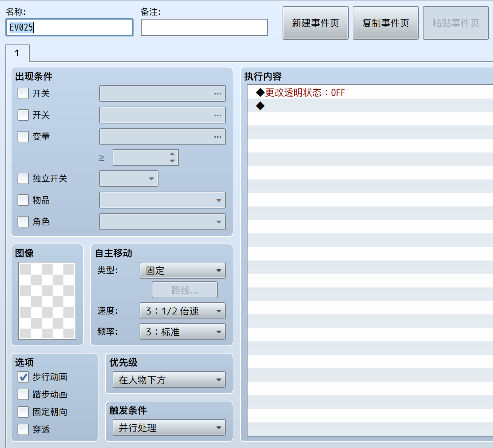Open the 物品 selection dropdown
Screen dimensions: 493x448
pyautogui.click(x=163, y=200)
